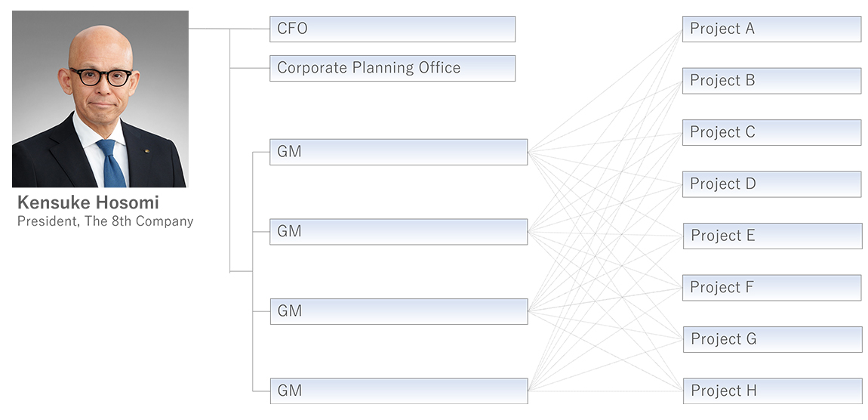Click the Project E box

coord(772,236)
